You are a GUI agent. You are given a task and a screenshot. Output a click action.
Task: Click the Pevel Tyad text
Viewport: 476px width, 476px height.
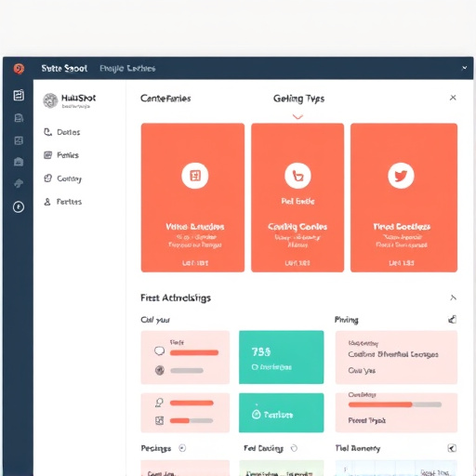pos(367,420)
